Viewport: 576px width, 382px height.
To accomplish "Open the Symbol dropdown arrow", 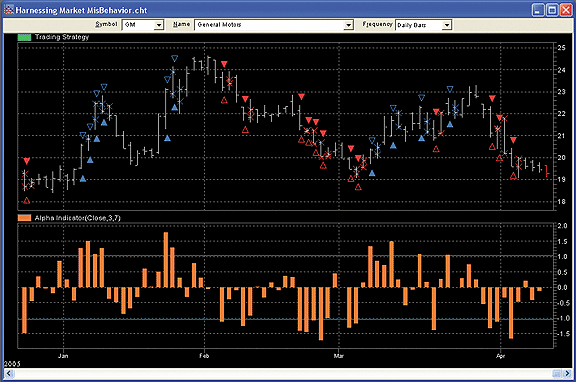I will point(159,25).
